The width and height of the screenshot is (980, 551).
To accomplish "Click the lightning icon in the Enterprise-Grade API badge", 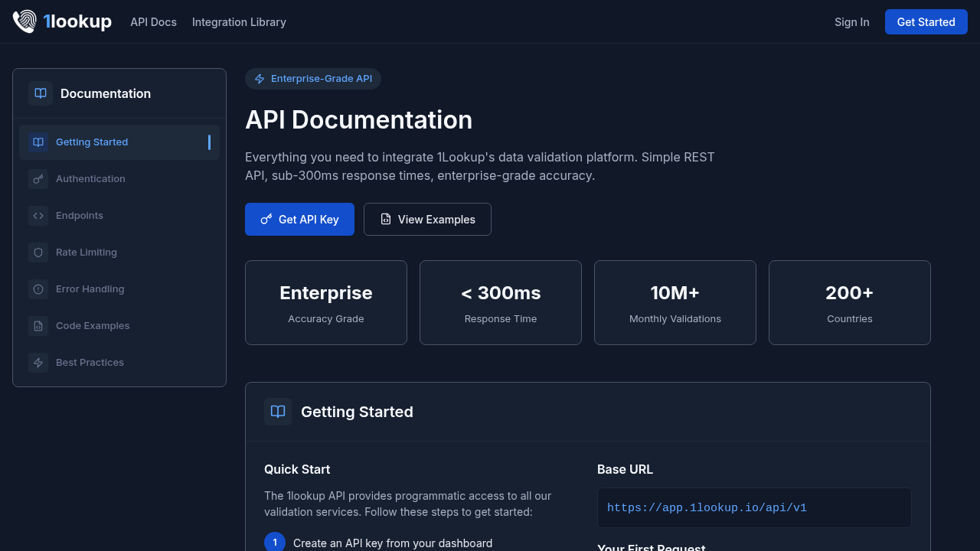I will (260, 79).
